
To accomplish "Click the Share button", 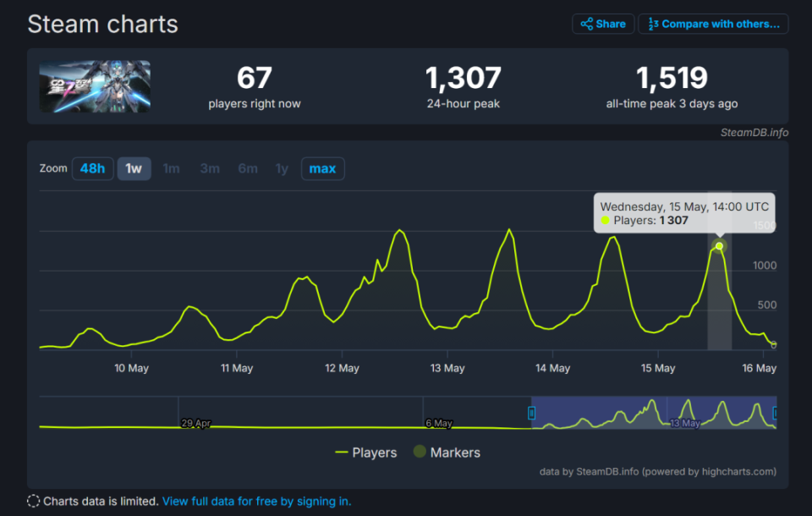I will (603, 24).
